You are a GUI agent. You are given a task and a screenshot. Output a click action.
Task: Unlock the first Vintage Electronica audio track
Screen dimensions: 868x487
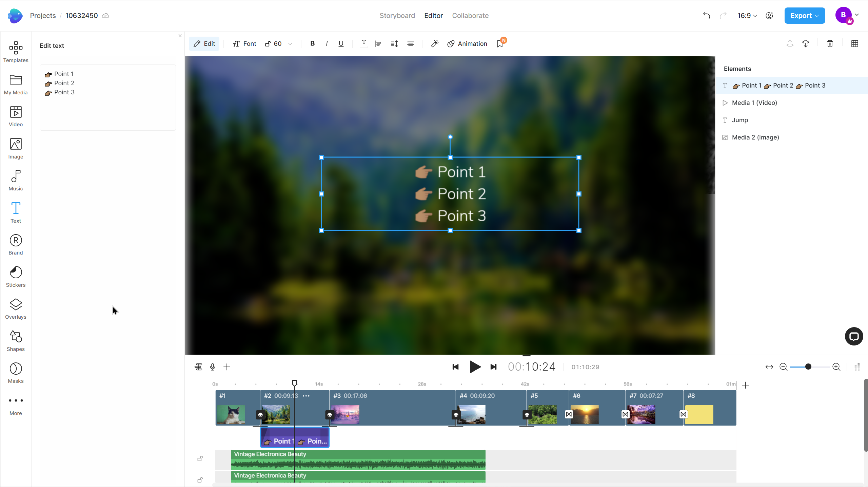(x=200, y=458)
